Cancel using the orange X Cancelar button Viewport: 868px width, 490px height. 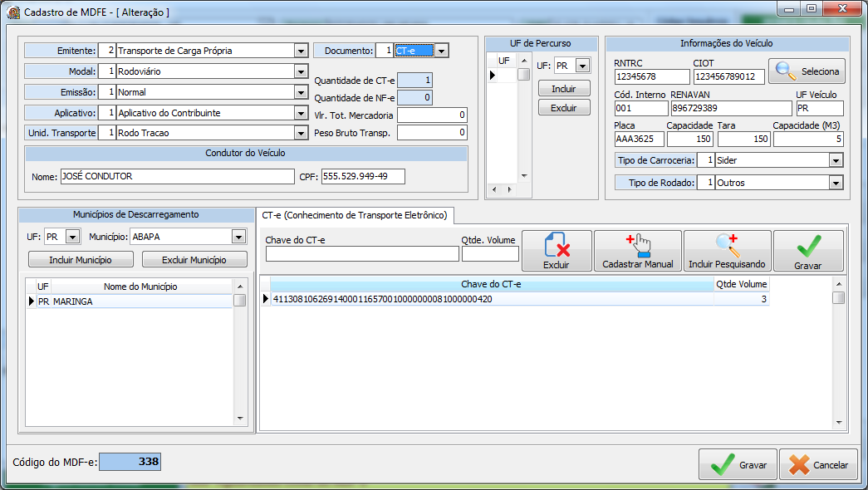(x=818, y=464)
